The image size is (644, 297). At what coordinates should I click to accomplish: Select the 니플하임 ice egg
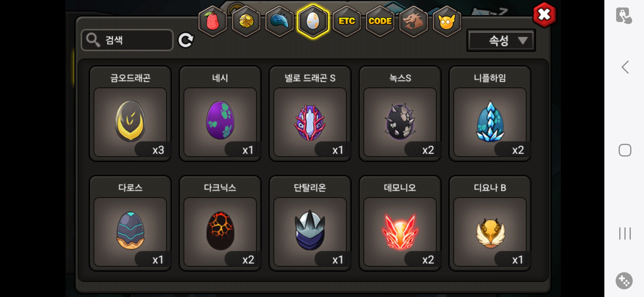pos(490,114)
